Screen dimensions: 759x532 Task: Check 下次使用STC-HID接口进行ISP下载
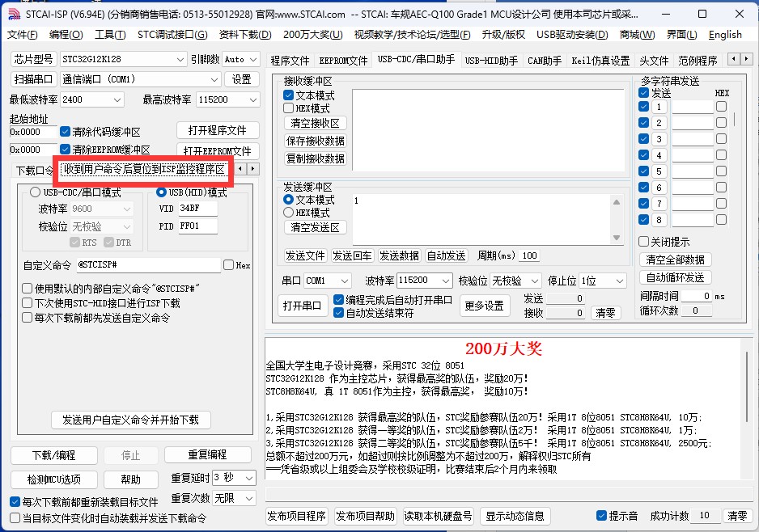coord(28,303)
